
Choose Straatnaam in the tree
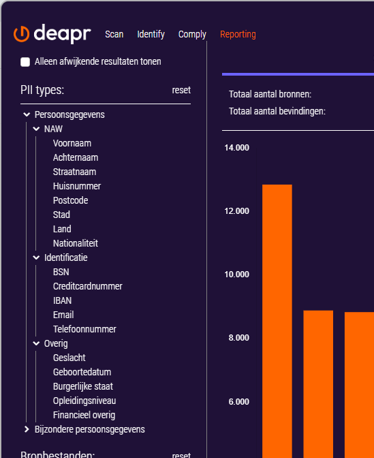click(74, 172)
